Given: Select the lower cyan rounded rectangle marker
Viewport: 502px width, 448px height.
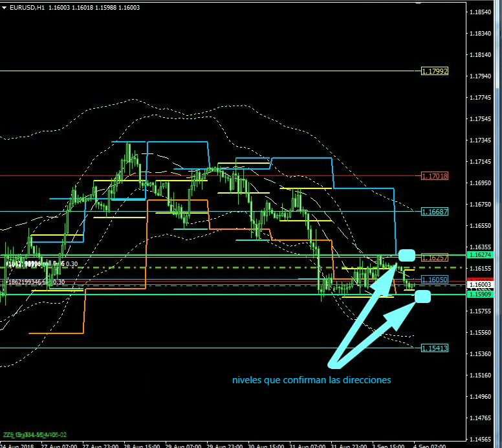Looking at the screenshot, I should click(422, 297).
